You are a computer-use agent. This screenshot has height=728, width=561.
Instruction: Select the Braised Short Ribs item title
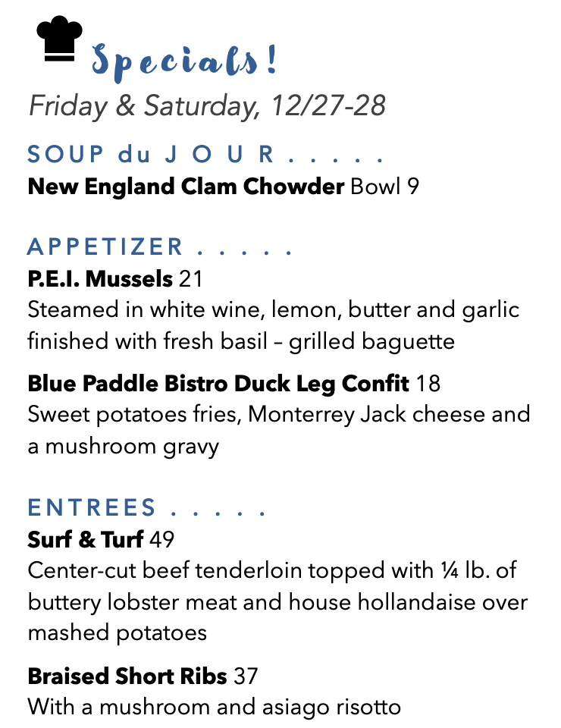tap(127, 676)
